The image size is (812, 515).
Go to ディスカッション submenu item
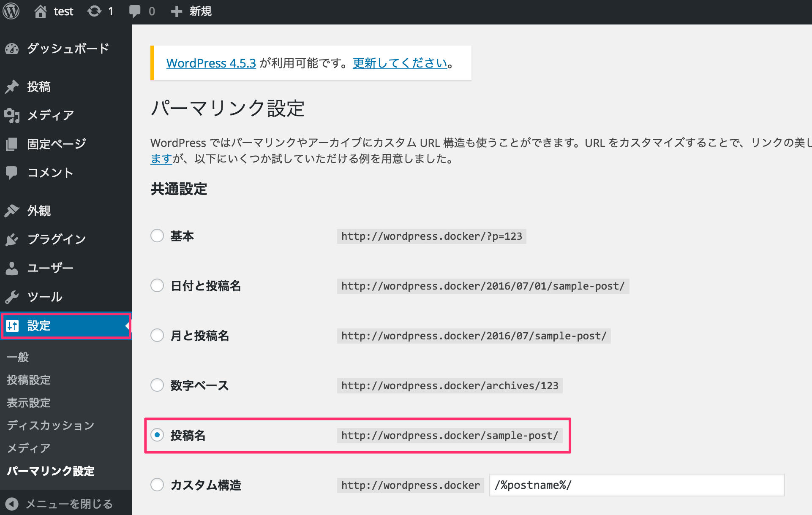click(x=51, y=426)
